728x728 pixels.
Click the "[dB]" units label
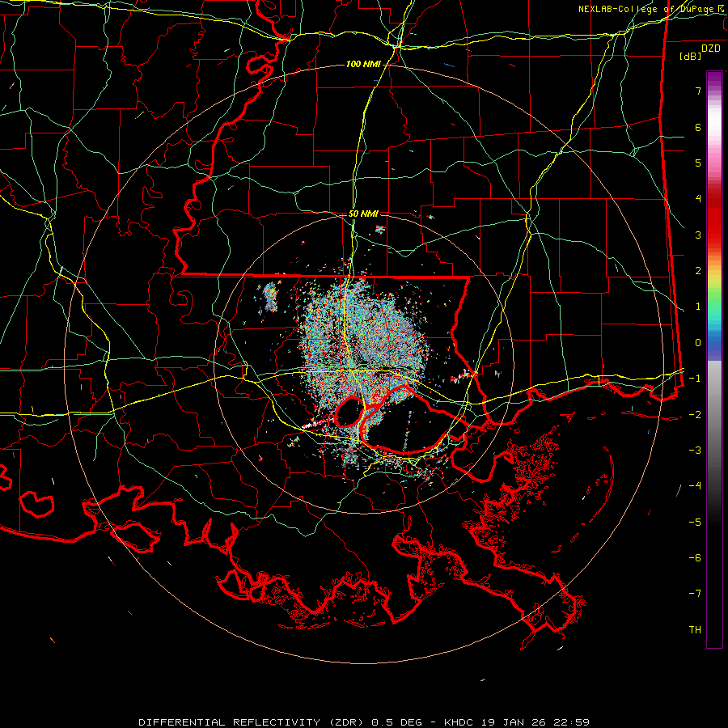coord(691,56)
